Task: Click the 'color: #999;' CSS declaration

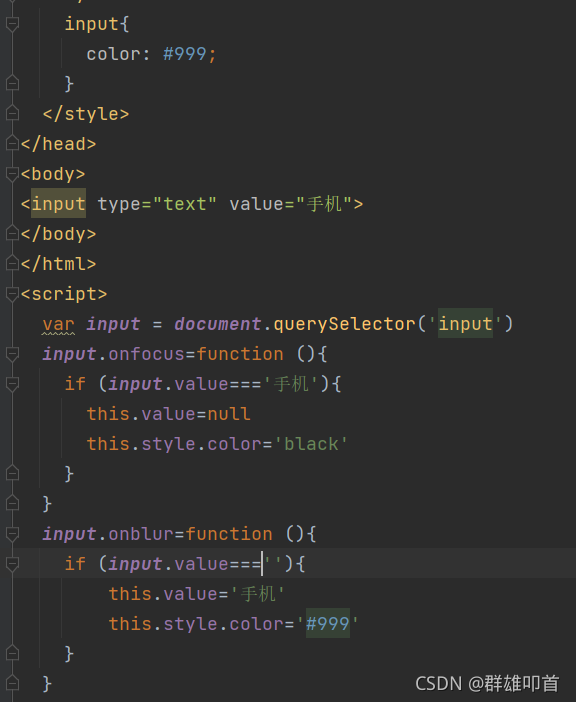Action: [151, 54]
